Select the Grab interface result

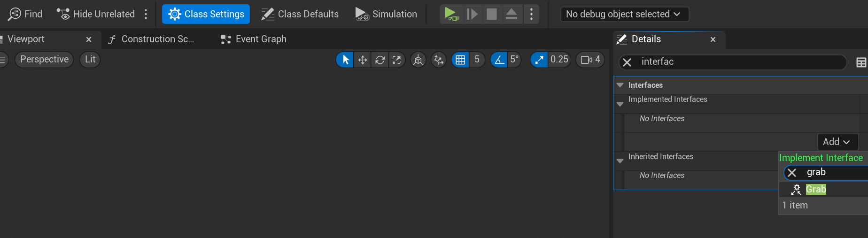[x=823, y=189]
